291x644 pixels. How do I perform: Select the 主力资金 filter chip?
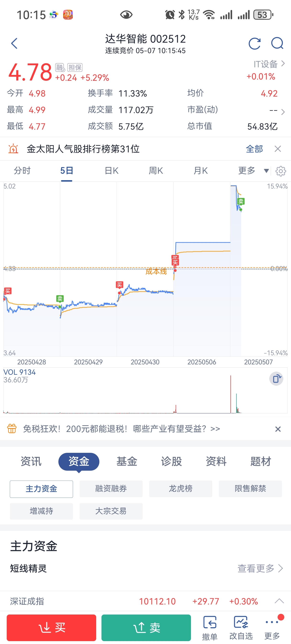(x=41, y=489)
